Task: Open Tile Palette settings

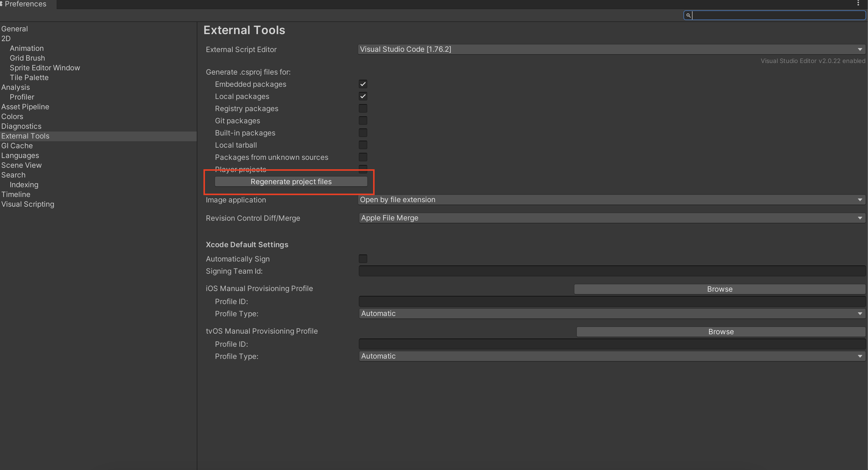Action: (x=29, y=77)
